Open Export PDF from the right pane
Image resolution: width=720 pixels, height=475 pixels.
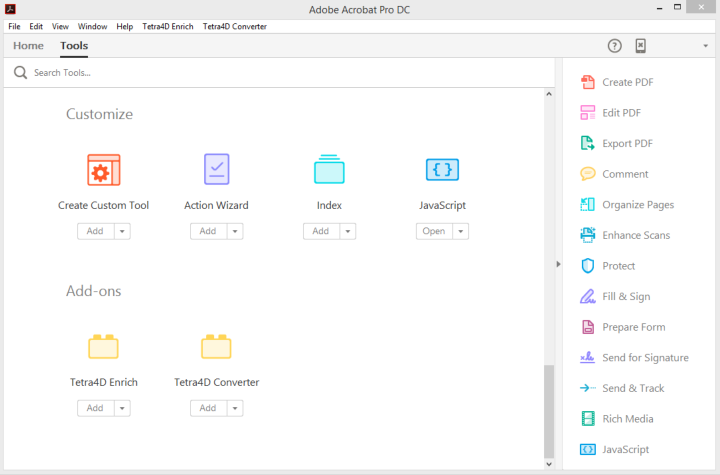coord(616,143)
